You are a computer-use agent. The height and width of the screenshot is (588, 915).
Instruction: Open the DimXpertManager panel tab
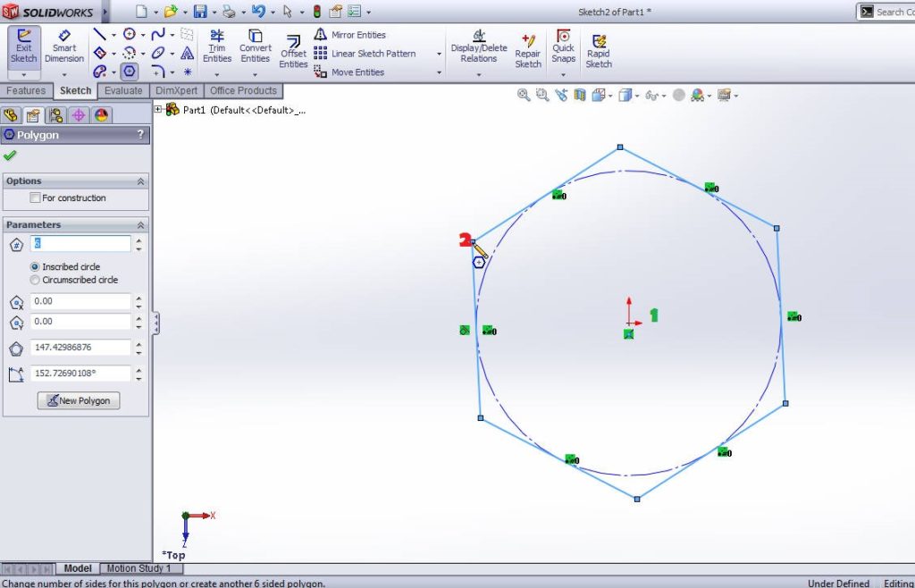(79, 115)
